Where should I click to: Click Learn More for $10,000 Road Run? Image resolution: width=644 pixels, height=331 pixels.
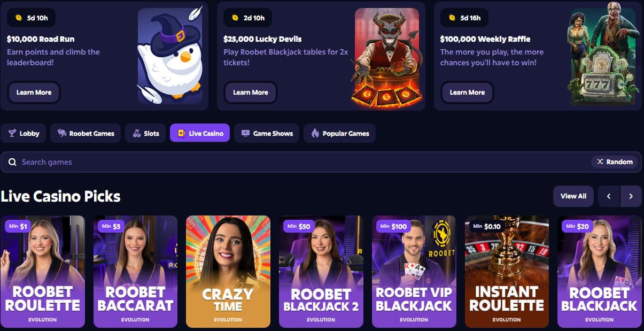tap(34, 93)
